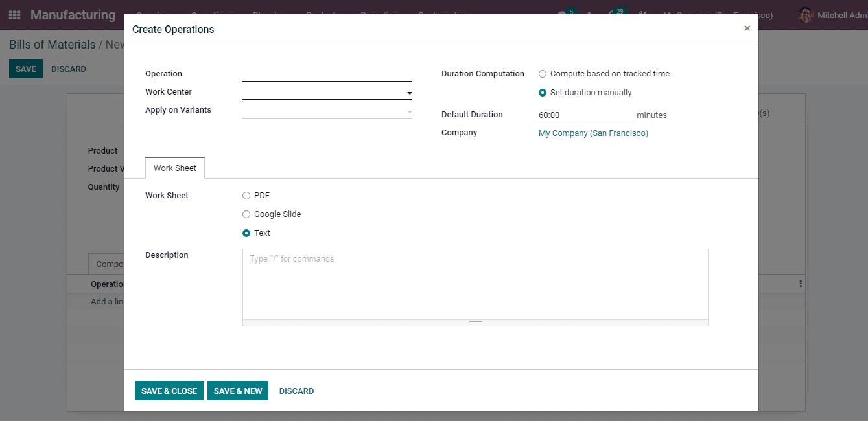
Task: Open the apps menu grid
Action: pos(14,14)
